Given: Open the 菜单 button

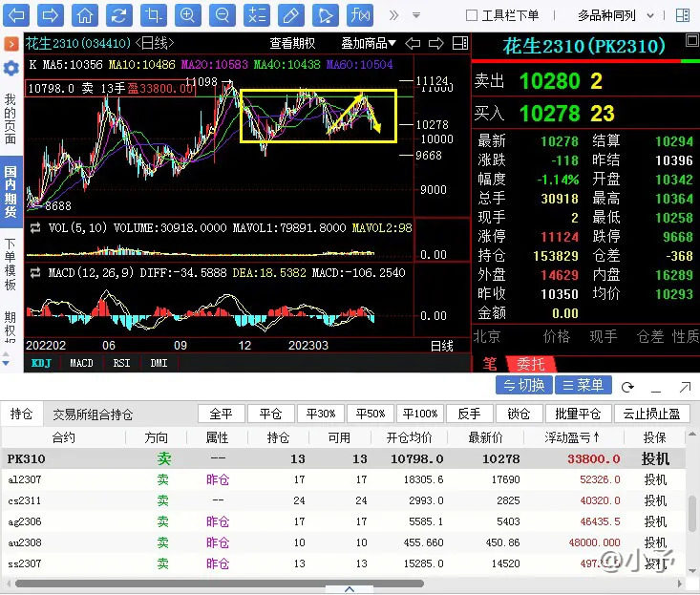Looking at the screenshot, I should 583,385.
